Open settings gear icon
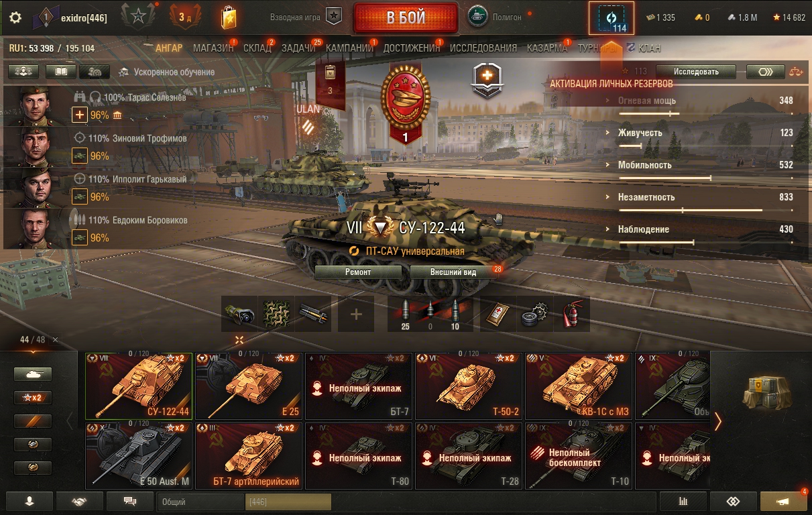 coord(15,17)
